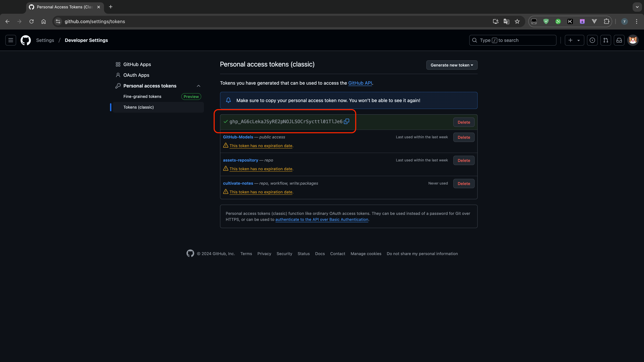Click the GitHub API link

point(360,83)
